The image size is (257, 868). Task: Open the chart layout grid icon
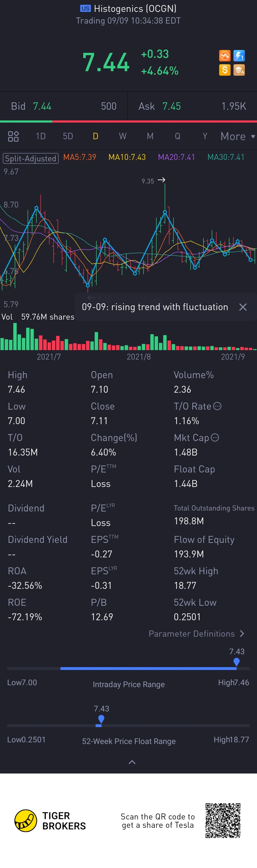13,136
